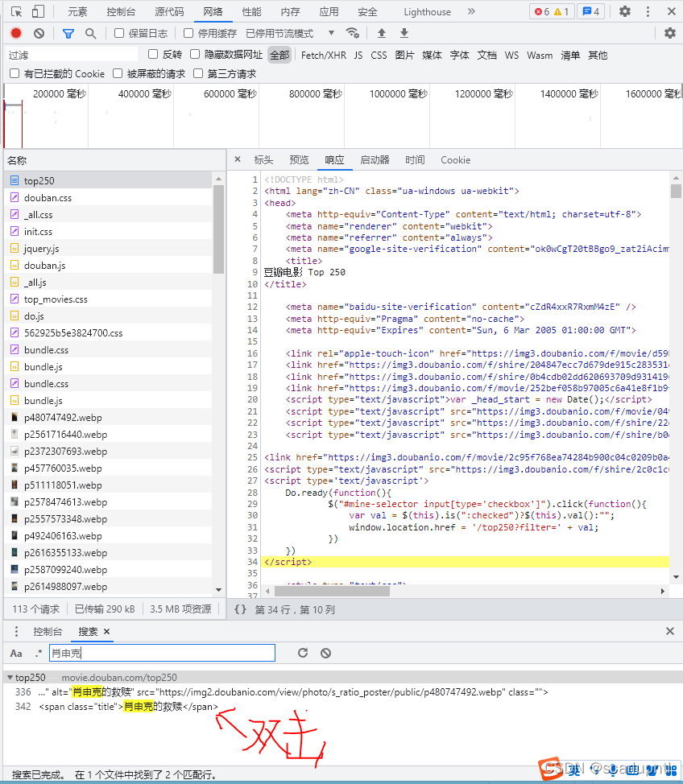This screenshot has width=683, height=784.
Task: Toggle device toolbar emulation icon
Action: point(38,11)
